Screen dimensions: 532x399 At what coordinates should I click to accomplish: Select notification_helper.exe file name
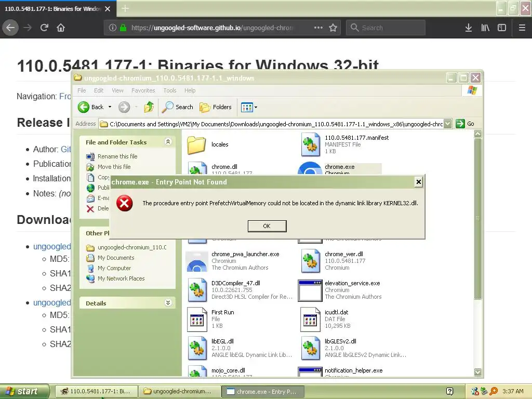click(353, 370)
